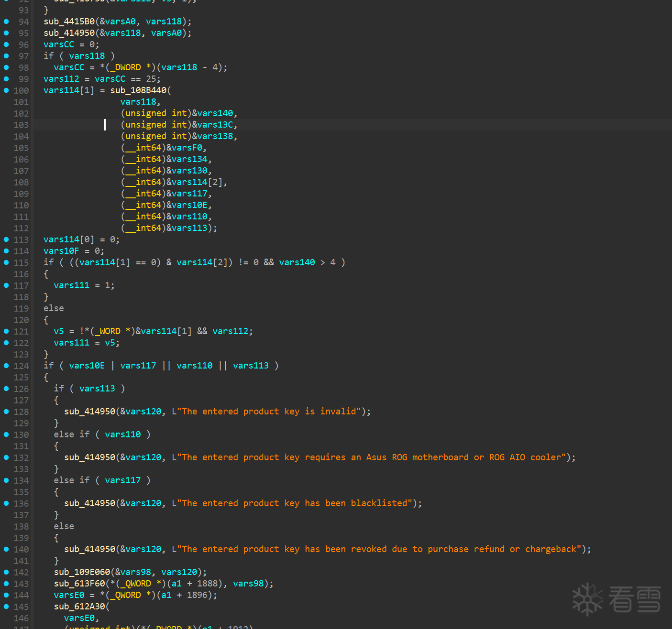Click varsCC assignment on line 96

pyautogui.click(x=59, y=44)
